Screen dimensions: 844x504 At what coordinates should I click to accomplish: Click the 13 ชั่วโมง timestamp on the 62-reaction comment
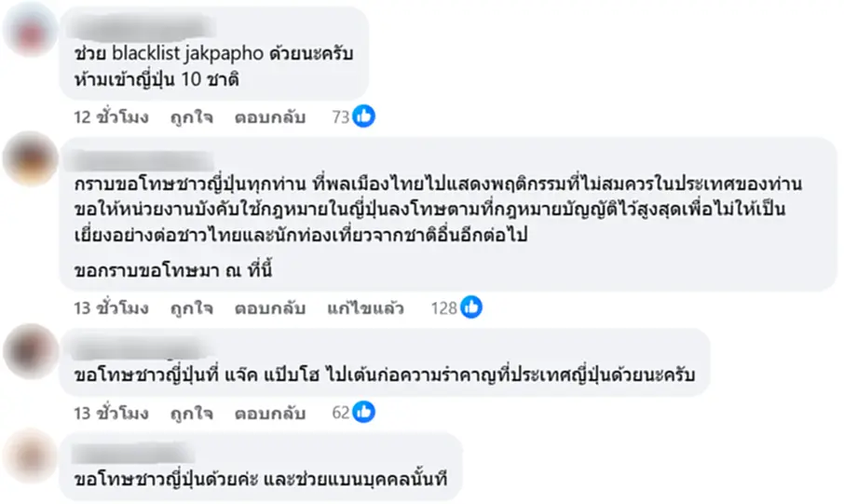[x=110, y=411]
